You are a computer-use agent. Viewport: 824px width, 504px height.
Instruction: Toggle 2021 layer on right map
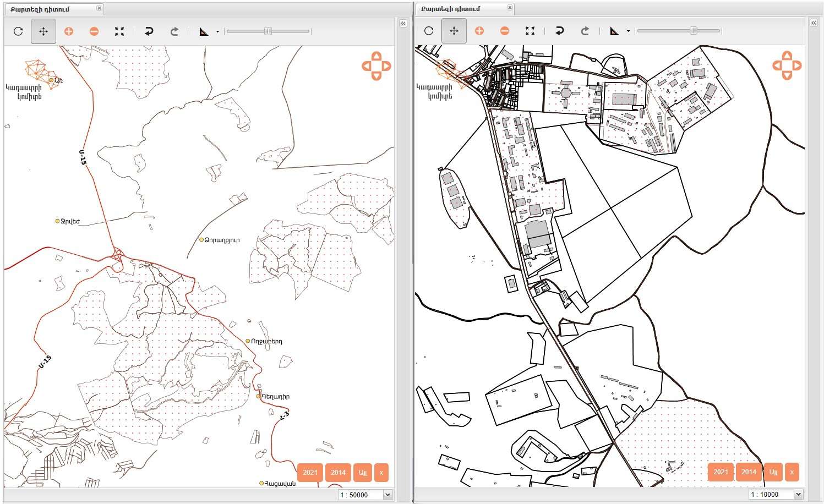tap(721, 472)
